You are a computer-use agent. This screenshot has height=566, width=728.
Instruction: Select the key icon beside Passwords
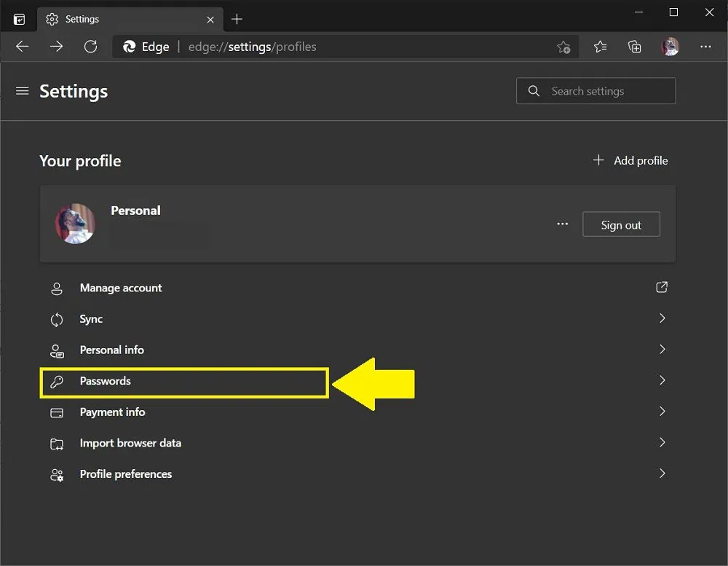click(x=57, y=381)
